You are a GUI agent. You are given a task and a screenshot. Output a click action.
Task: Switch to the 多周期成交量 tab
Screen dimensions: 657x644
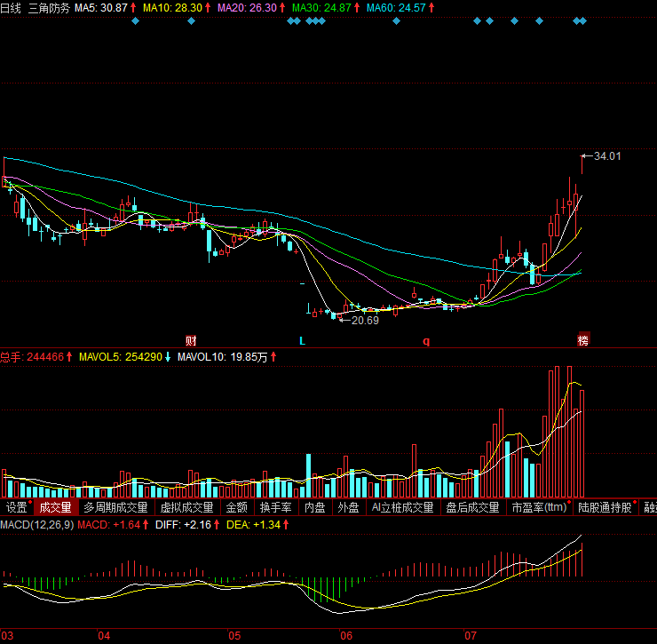[x=115, y=508]
